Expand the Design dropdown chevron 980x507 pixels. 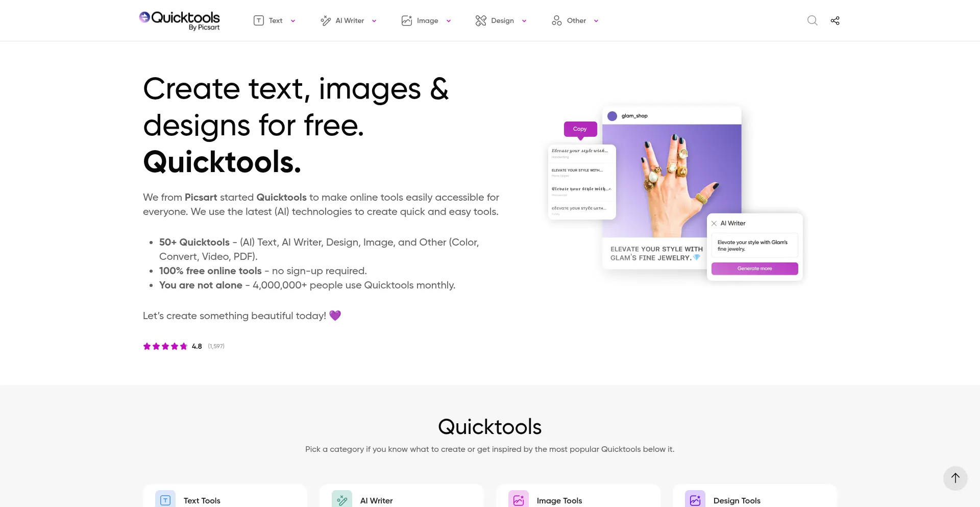(x=524, y=21)
